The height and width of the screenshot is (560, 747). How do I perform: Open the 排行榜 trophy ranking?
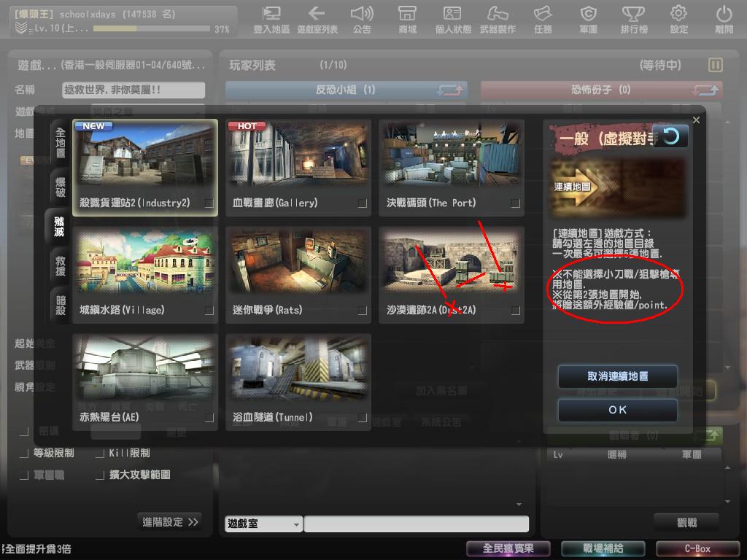point(632,20)
